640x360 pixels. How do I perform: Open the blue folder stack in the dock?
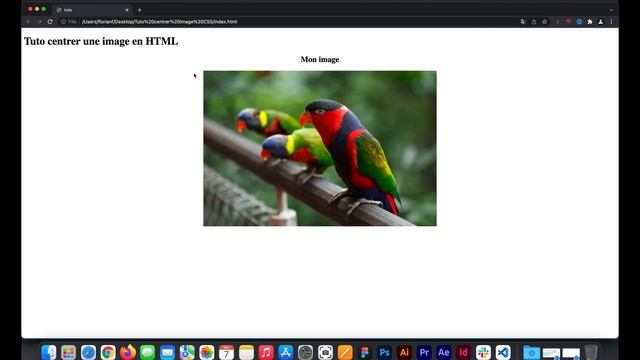(x=531, y=352)
